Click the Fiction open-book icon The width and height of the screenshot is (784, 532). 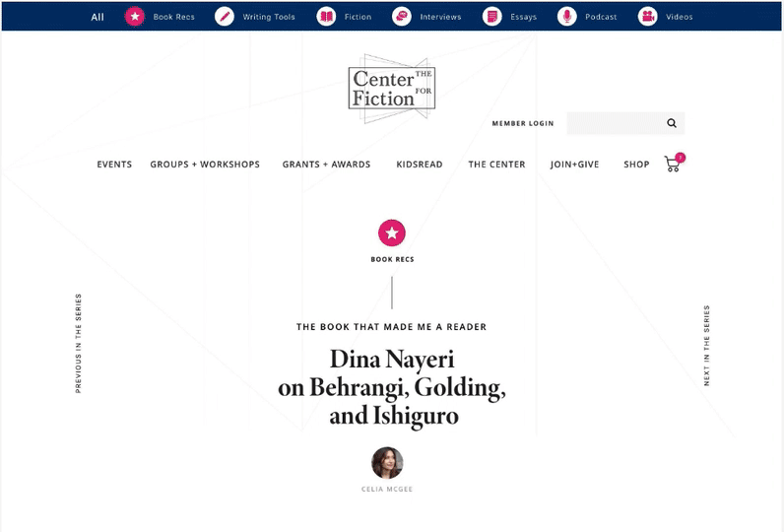[326, 17]
